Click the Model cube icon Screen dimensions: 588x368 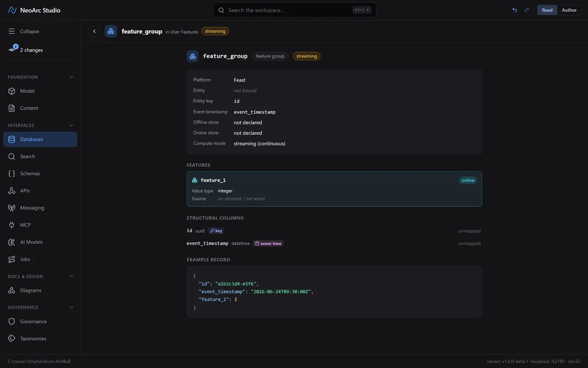point(12,91)
